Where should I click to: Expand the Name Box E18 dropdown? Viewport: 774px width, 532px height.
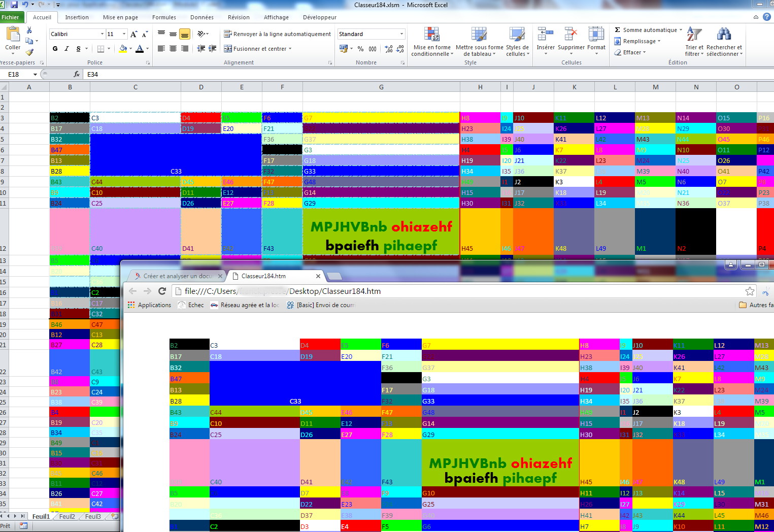tap(35, 74)
